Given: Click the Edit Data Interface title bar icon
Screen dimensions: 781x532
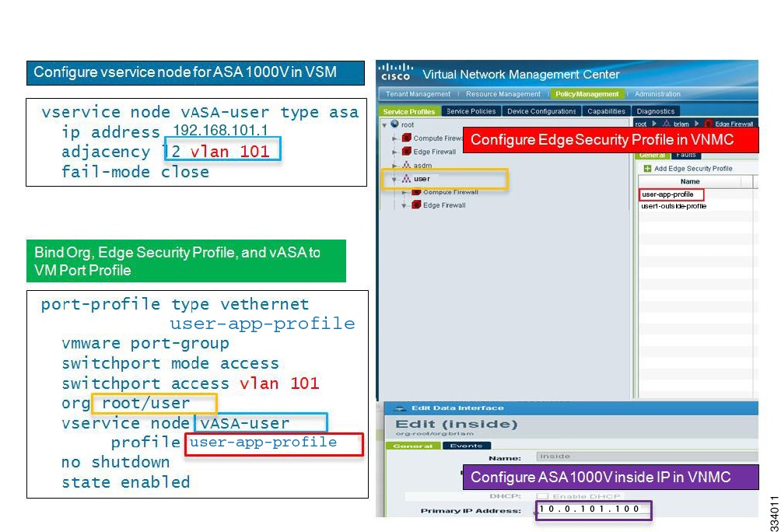Looking at the screenshot, I should (x=400, y=408).
